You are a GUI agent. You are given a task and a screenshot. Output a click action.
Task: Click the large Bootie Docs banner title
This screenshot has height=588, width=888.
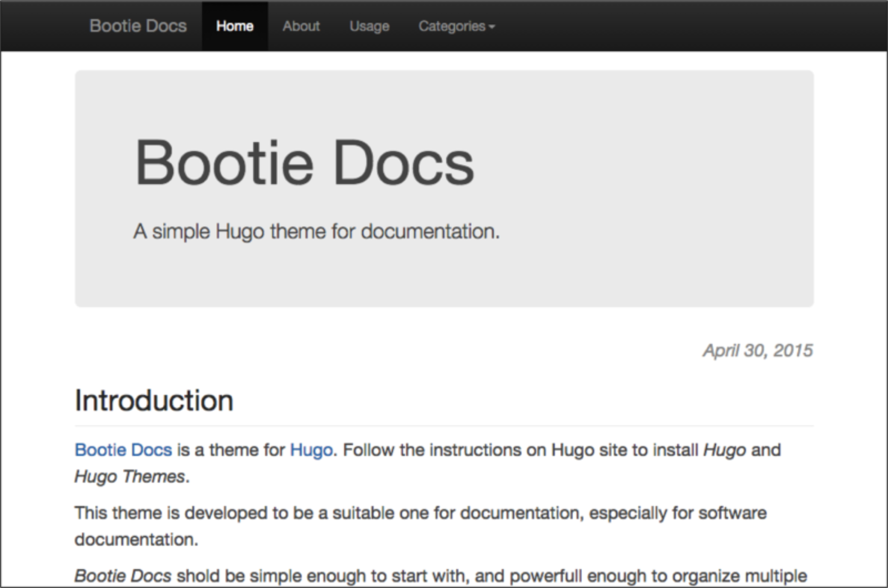[305, 162]
